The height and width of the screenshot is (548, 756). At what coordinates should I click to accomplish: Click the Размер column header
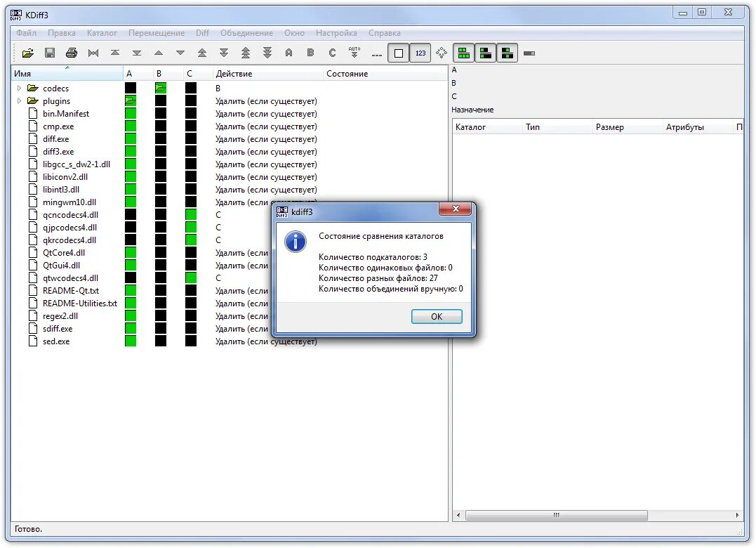click(x=627, y=127)
